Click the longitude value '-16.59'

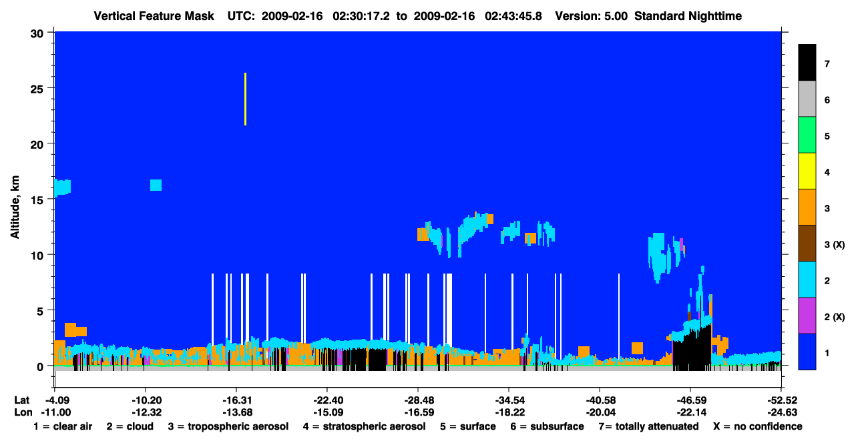coord(417,412)
